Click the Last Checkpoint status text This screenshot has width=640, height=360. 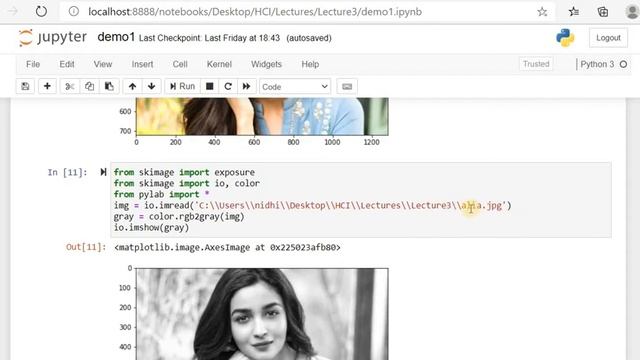pyautogui.click(x=209, y=38)
